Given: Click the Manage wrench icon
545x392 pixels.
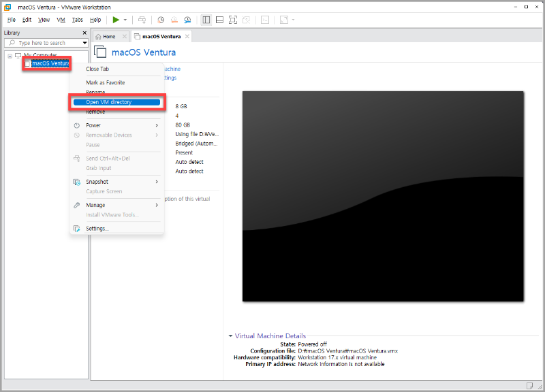Looking at the screenshot, I should pyautogui.click(x=77, y=206).
